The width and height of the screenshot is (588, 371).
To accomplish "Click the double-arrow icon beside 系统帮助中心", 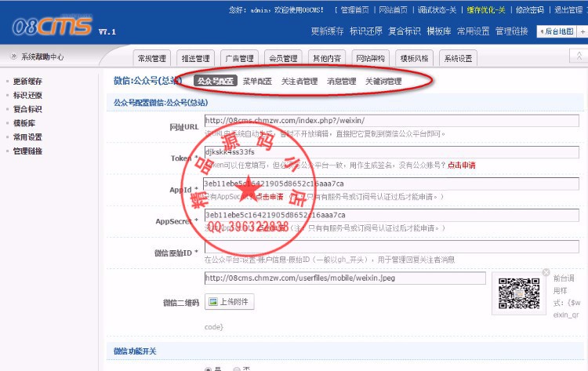I will (14, 56).
